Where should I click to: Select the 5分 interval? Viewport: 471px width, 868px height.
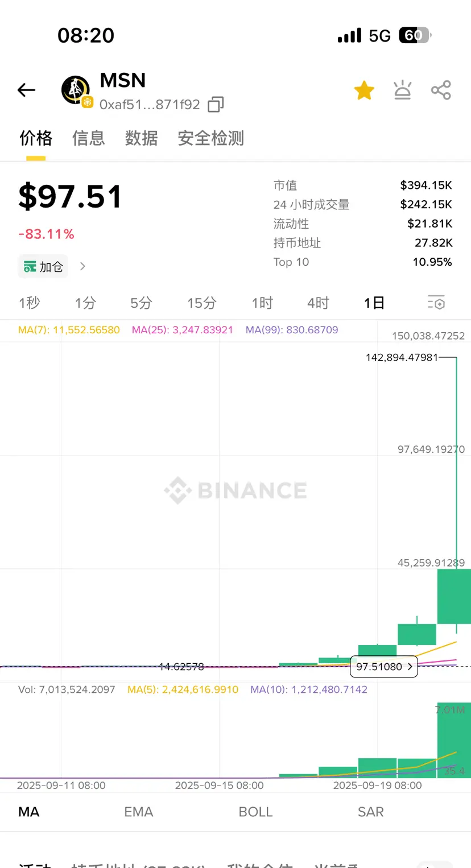141,303
